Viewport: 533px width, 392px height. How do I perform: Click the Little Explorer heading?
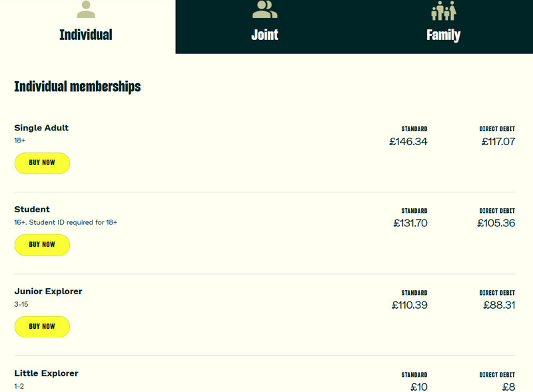[x=46, y=373]
